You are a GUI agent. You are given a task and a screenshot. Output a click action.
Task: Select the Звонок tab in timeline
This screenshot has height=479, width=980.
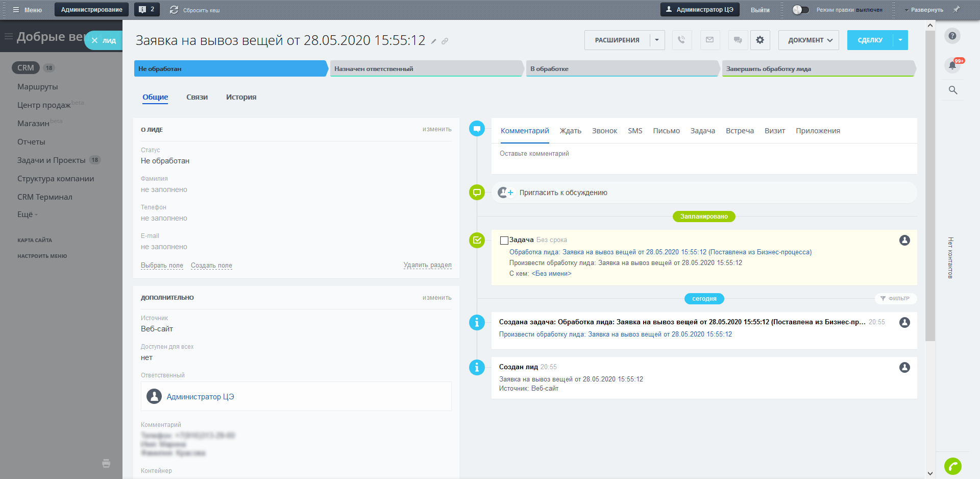coord(604,131)
